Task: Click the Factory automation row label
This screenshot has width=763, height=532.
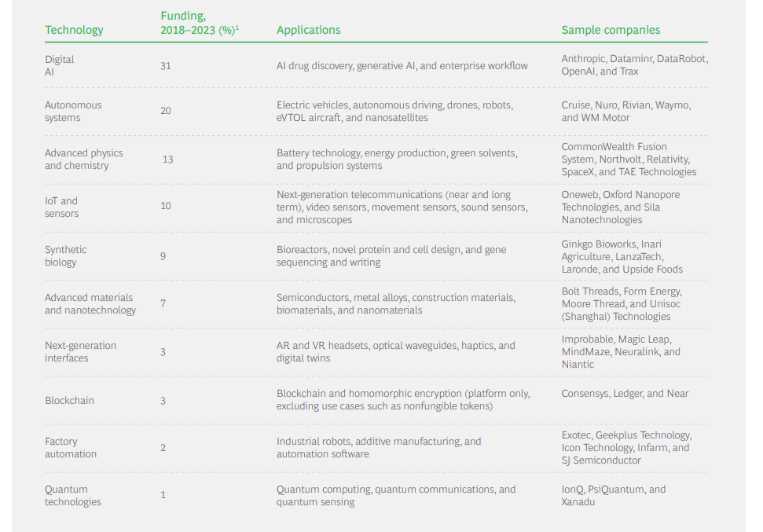Action: [71, 448]
